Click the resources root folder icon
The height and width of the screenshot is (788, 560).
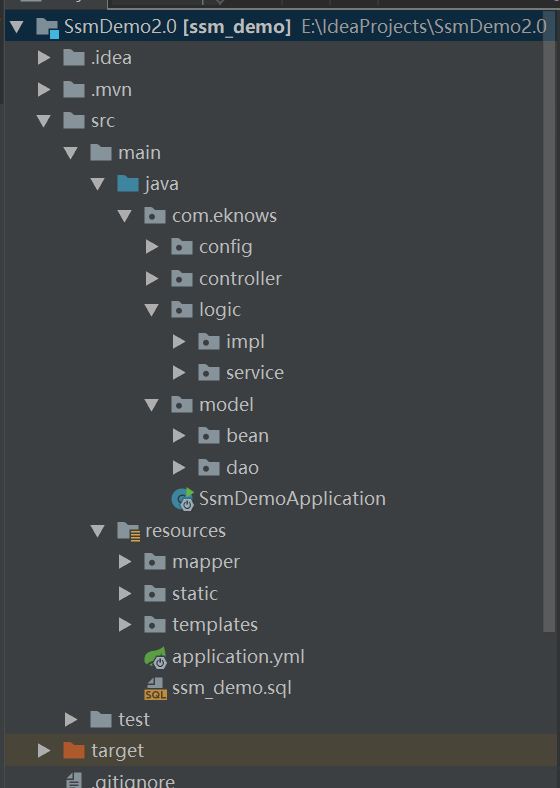[x=129, y=531]
